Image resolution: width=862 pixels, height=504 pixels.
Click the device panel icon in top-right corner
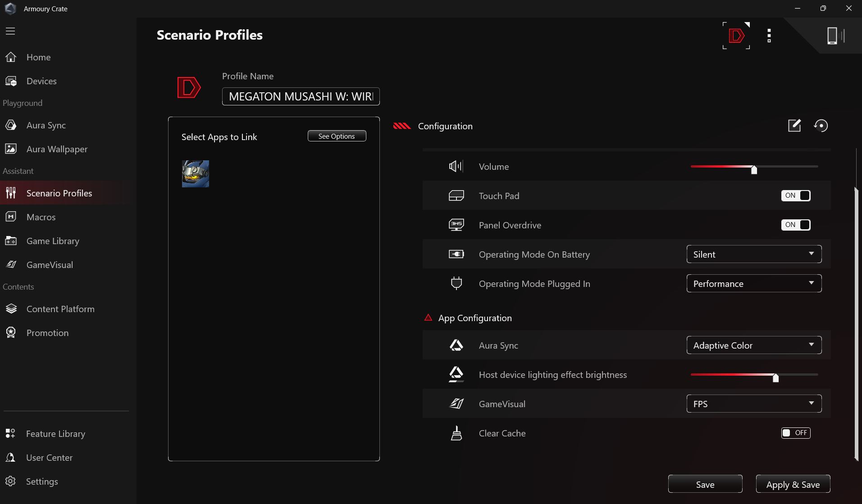[x=835, y=36]
